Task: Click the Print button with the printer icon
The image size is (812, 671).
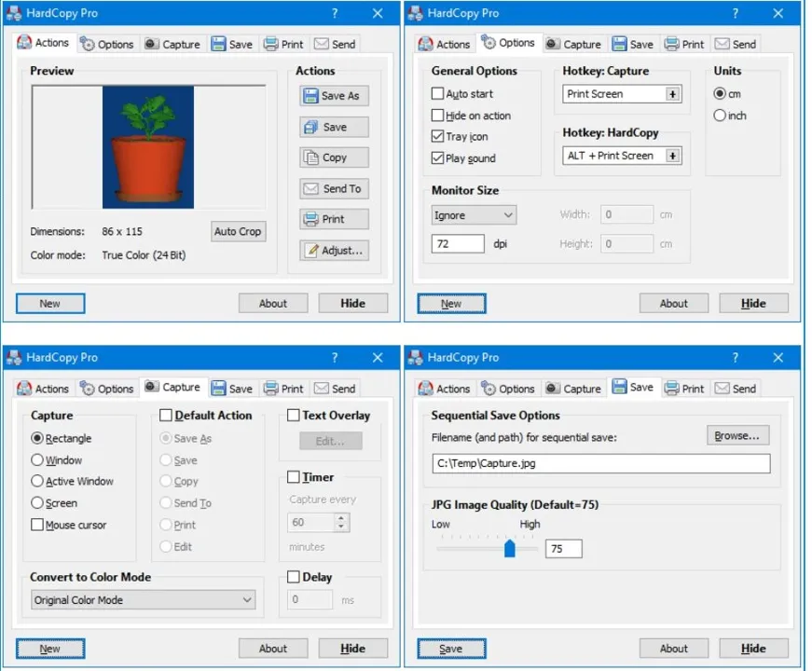Action: (x=334, y=219)
